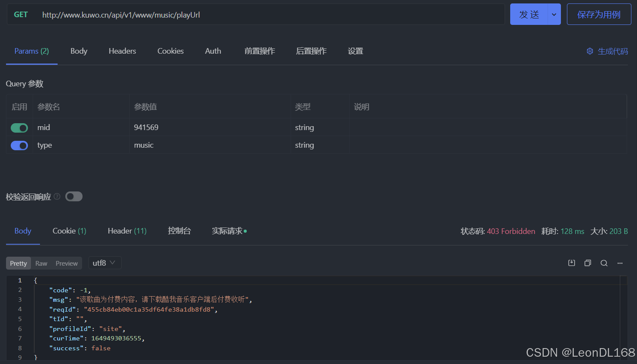Click the mid parameter name cell
The width and height of the screenshot is (637, 364).
81,127
